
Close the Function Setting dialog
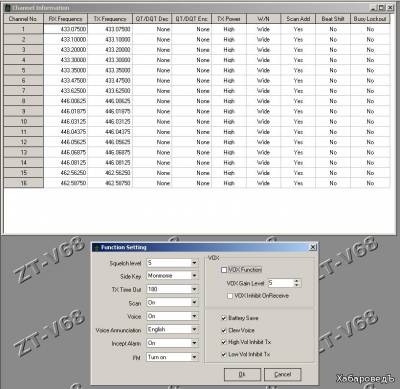point(313,247)
